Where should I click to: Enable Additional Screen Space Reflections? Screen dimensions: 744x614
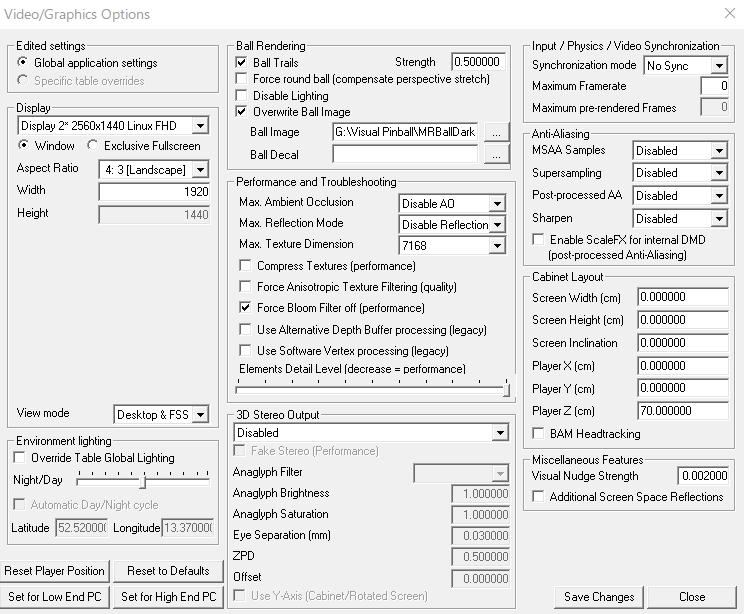click(538, 496)
